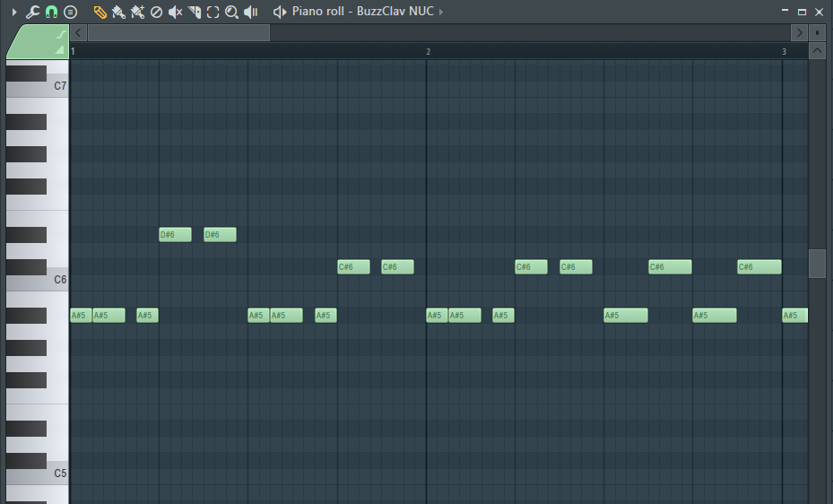Select the Paint brush tool
The height and width of the screenshot is (504, 833).
pos(118,12)
